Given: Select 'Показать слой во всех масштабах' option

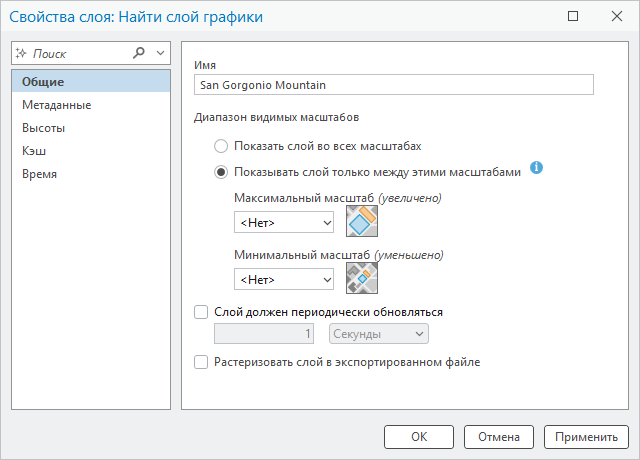Looking at the screenshot, I should pos(221,146).
